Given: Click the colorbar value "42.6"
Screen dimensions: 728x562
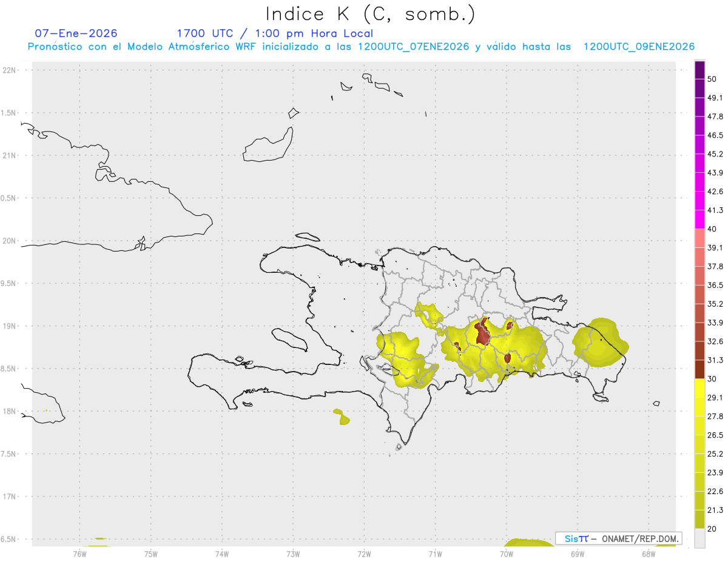Looking at the screenshot, I should pyautogui.click(x=715, y=192).
